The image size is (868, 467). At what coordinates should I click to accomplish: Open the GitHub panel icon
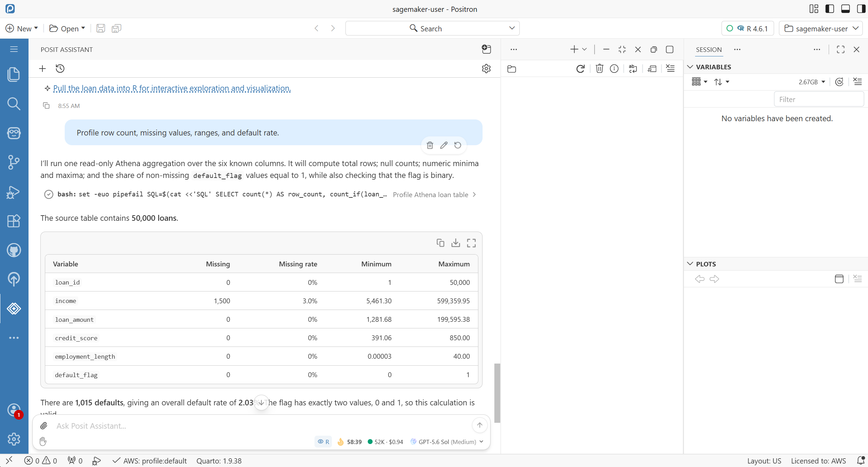tap(14, 250)
